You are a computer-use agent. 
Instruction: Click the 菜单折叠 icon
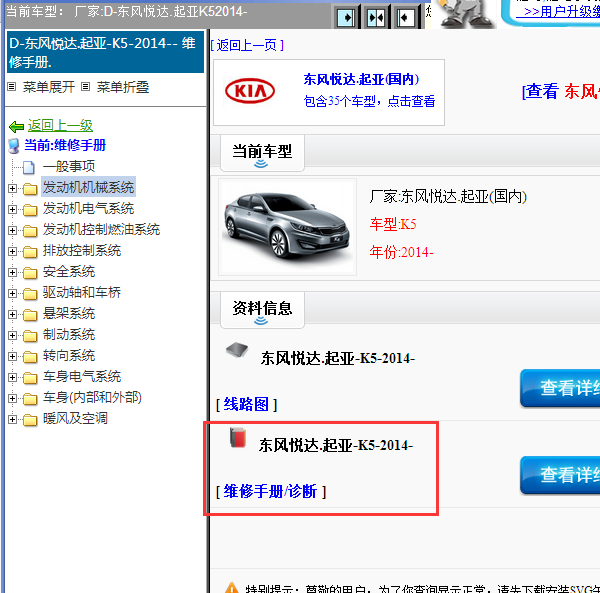click(86, 87)
